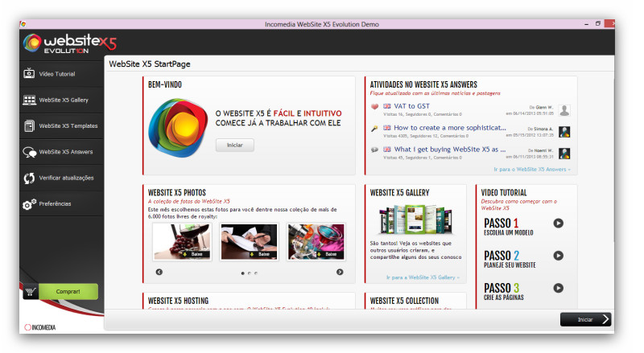
Task: Click the Preferências gears icon
Action: coord(30,204)
